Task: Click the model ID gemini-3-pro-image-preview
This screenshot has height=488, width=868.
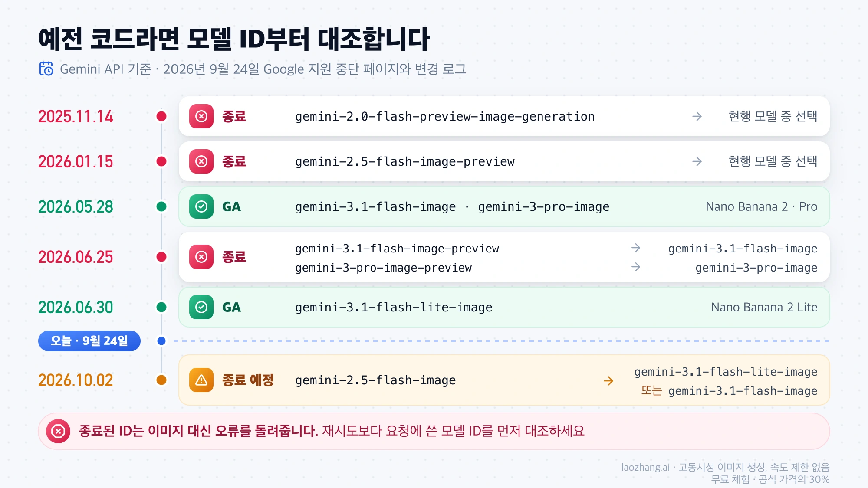Action: click(384, 268)
